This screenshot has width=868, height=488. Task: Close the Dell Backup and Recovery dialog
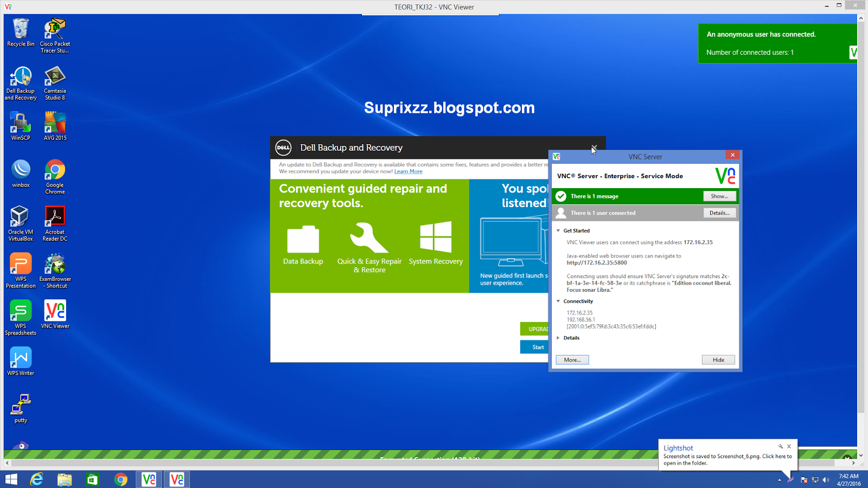click(x=594, y=147)
